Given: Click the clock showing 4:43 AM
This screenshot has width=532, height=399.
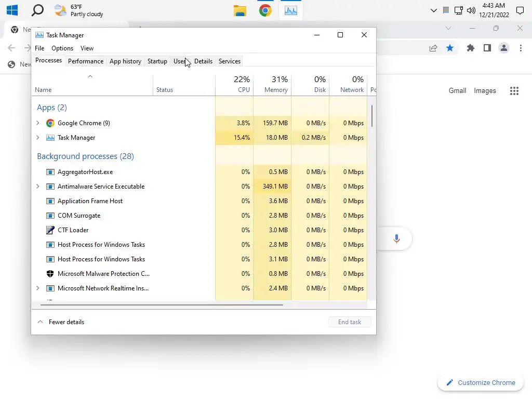Looking at the screenshot, I should (x=494, y=10).
